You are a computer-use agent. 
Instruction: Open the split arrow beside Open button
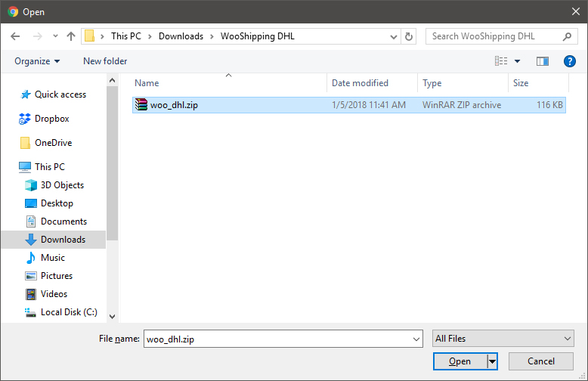tap(493, 361)
